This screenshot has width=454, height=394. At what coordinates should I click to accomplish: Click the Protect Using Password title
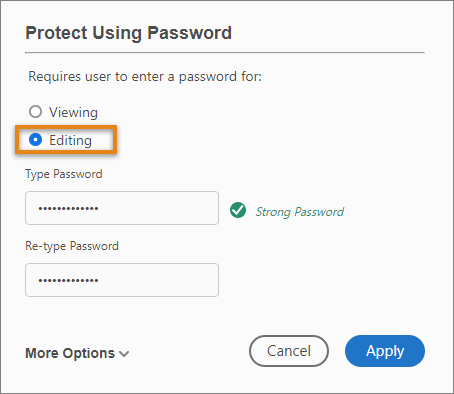pos(128,33)
